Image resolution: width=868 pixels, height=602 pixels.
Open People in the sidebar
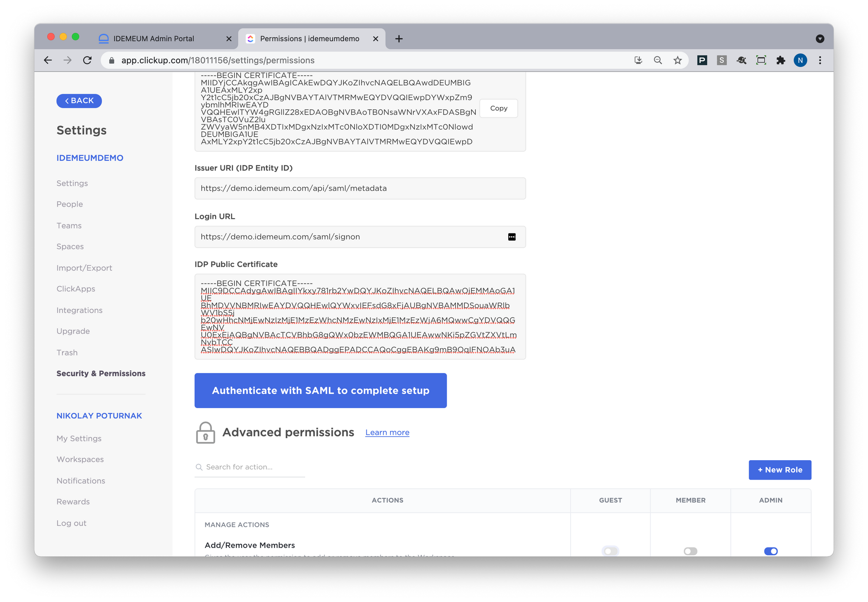coord(69,204)
